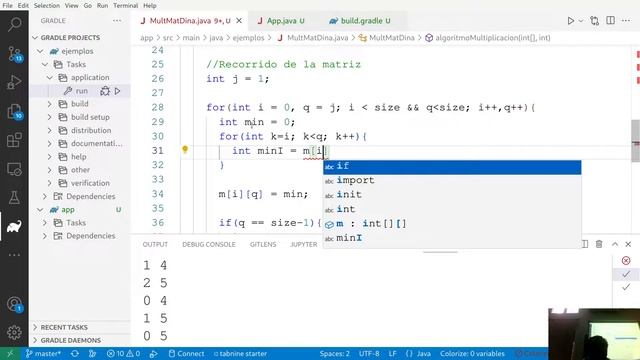Click master branch in status bar
This screenshot has width=640, height=360.
tap(43, 353)
